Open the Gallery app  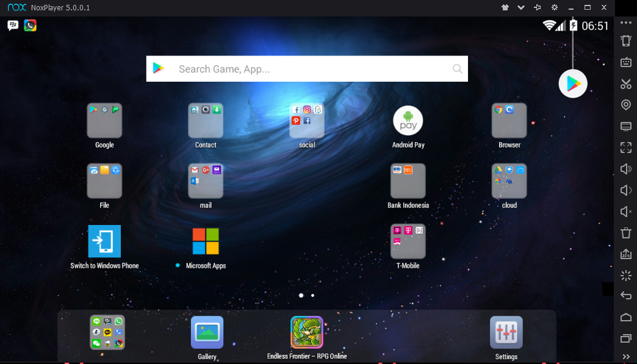207,332
